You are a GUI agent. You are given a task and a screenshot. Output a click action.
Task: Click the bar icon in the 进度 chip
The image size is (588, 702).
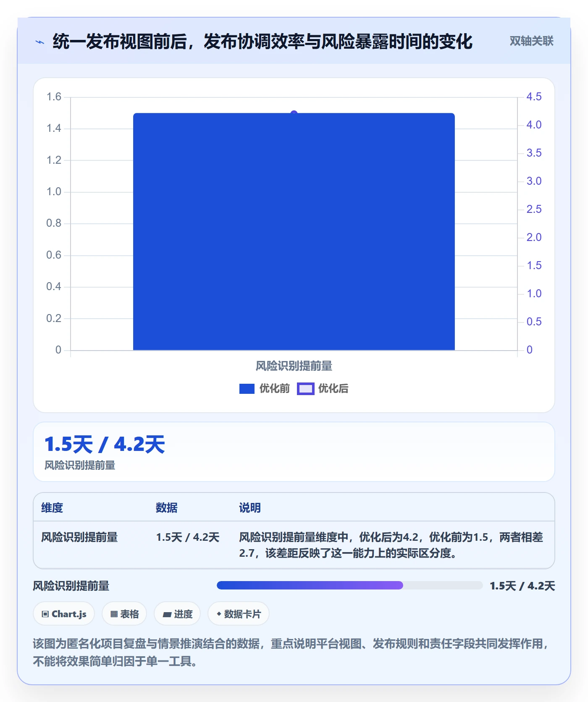click(167, 615)
